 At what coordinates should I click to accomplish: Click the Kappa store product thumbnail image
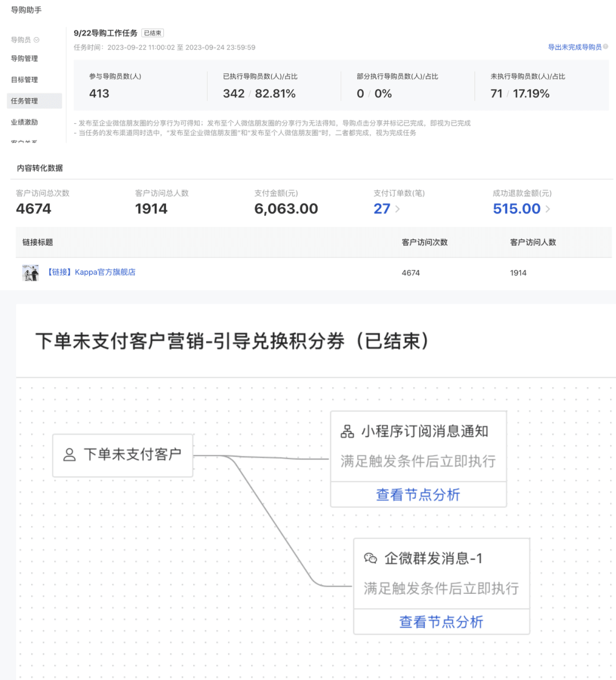pyautogui.click(x=31, y=272)
